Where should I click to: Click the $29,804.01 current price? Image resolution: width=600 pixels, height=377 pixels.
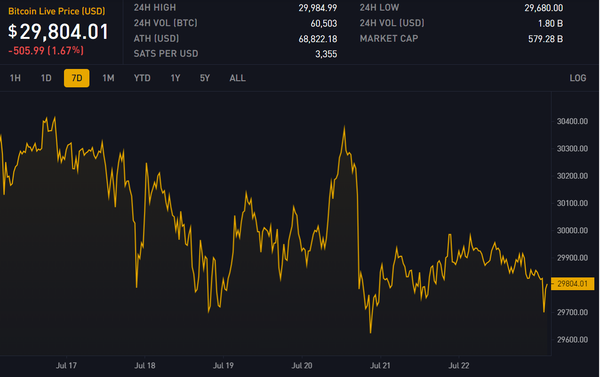(59, 32)
